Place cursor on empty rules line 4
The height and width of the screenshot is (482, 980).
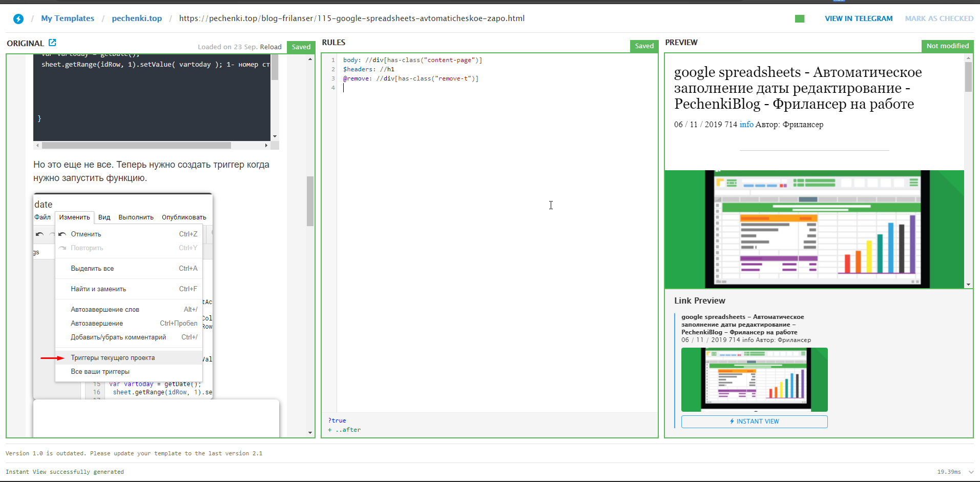pyautogui.click(x=497, y=88)
